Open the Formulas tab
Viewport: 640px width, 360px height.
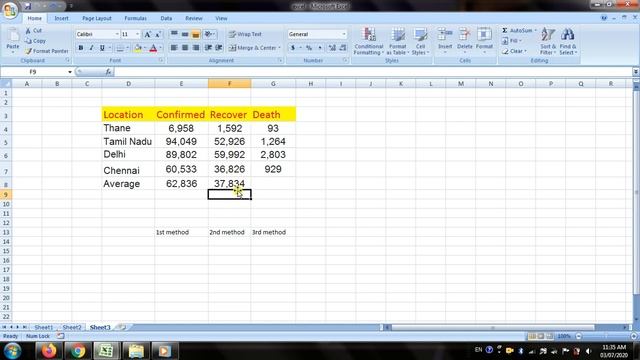[136, 18]
